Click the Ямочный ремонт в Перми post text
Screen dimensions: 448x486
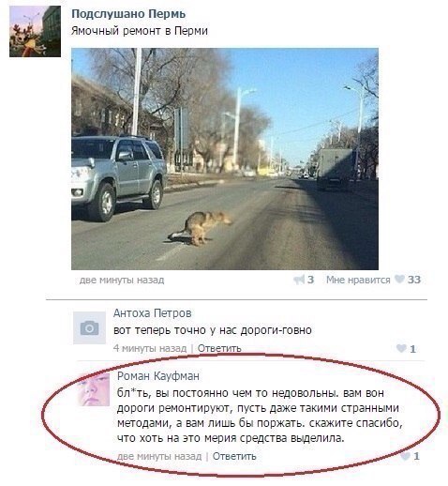(x=140, y=31)
